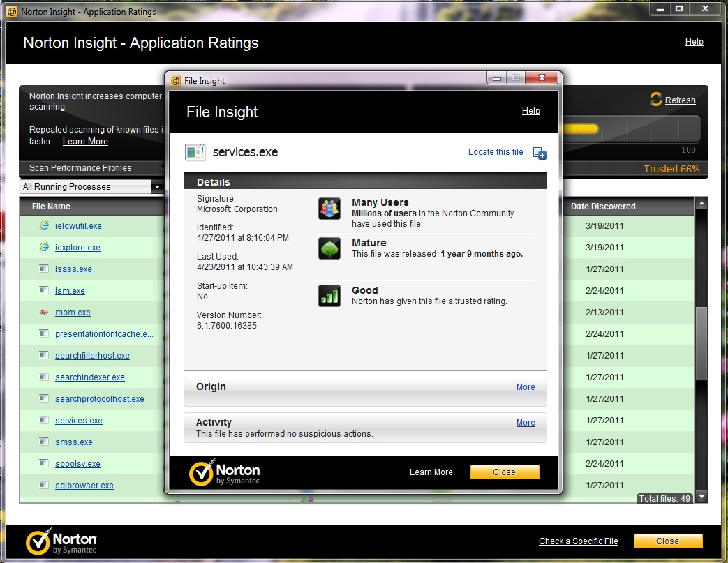Click the scroll up arrow of the file list
Image resolution: width=728 pixels, height=563 pixels.
[701, 203]
